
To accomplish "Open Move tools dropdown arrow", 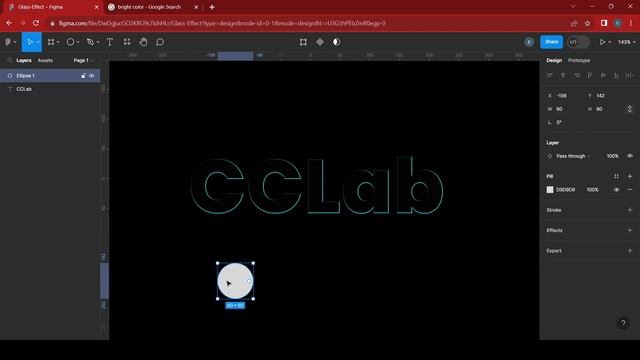I will [x=38, y=42].
